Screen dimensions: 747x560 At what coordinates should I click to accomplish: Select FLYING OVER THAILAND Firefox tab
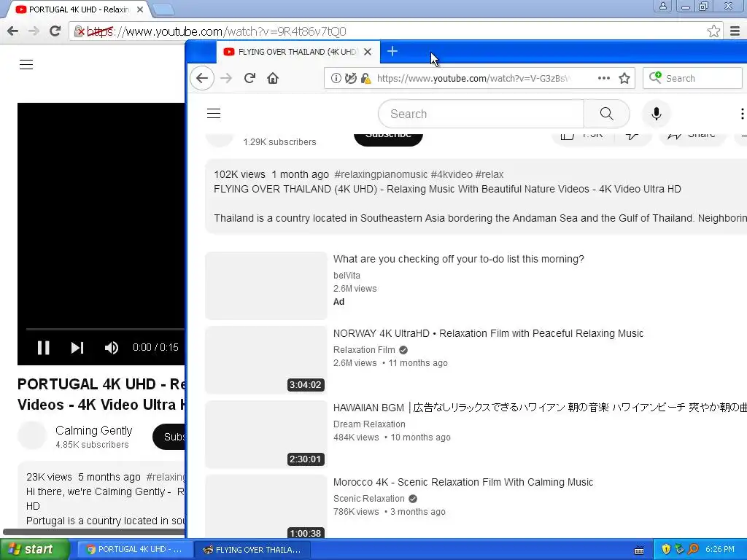[298, 52]
